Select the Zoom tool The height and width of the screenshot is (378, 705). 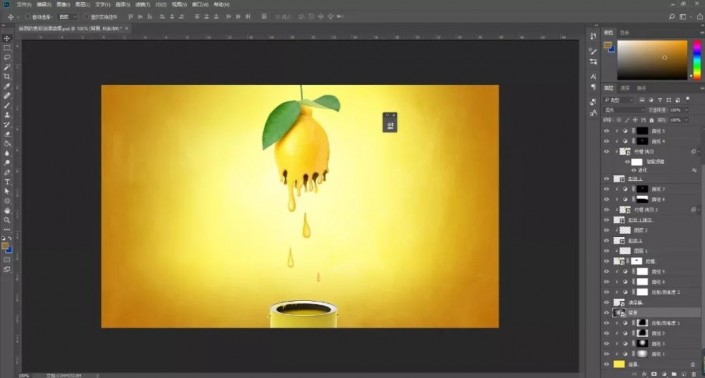point(7,220)
